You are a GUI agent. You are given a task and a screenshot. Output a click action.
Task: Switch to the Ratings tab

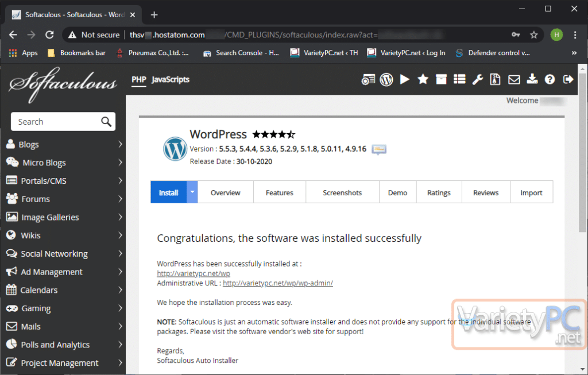click(x=439, y=192)
